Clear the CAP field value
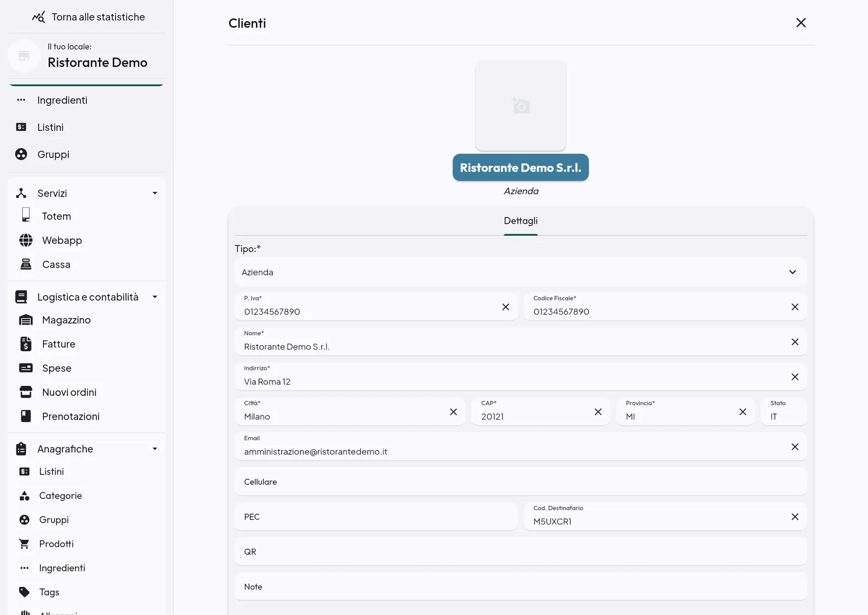Image resolution: width=868 pixels, height=615 pixels. [x=598, y=411]
